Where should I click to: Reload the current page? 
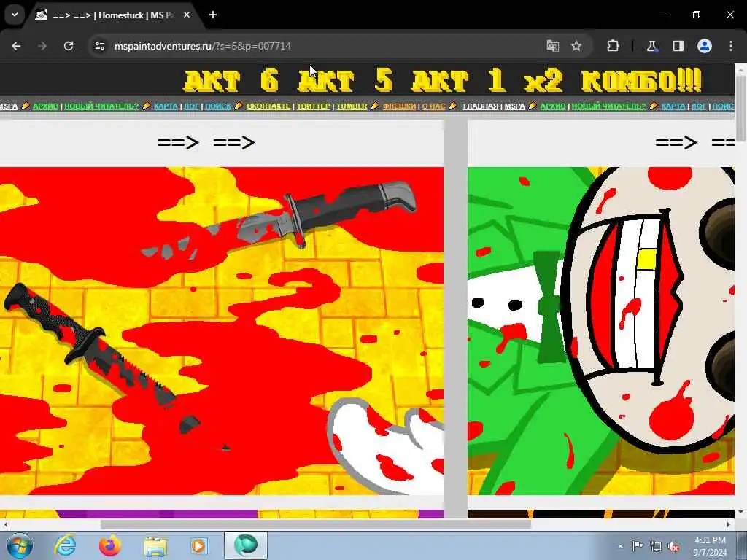pos(69,46)
